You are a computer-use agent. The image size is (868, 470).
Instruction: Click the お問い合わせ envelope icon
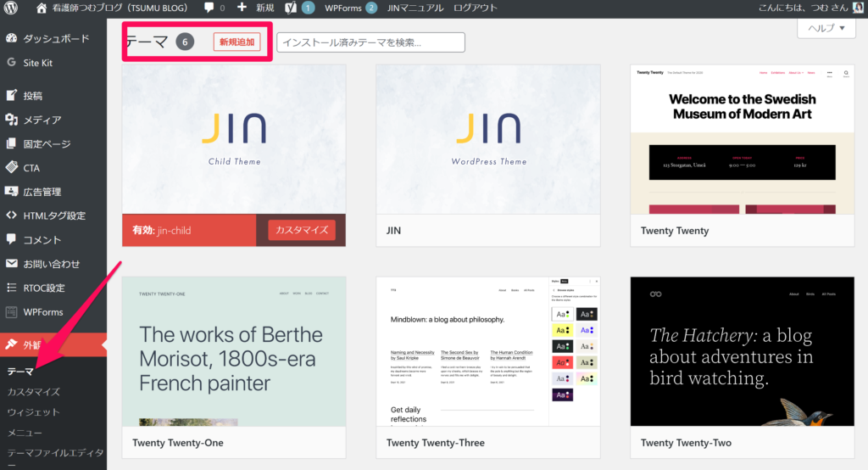11,263
